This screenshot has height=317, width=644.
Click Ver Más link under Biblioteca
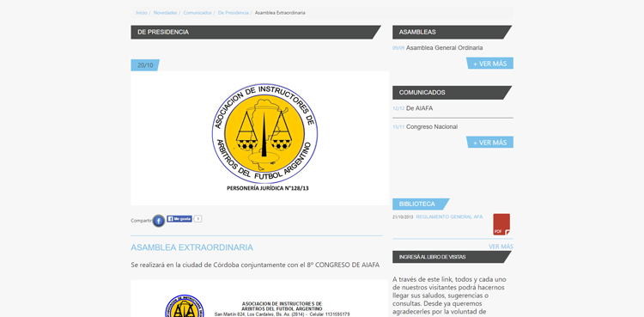(x=501, y=247)
